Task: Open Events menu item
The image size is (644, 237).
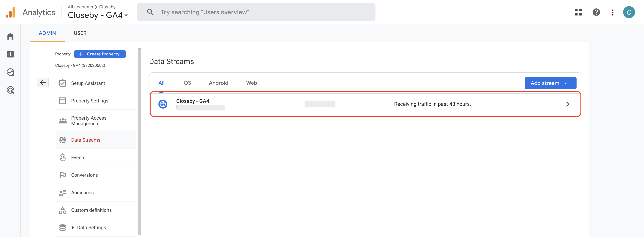Action: click(96, 158)
